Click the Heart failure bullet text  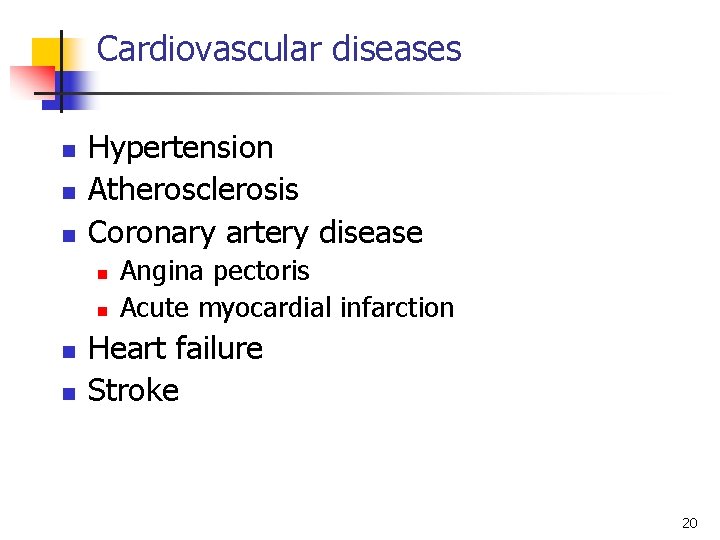click(x=175, y=348)
